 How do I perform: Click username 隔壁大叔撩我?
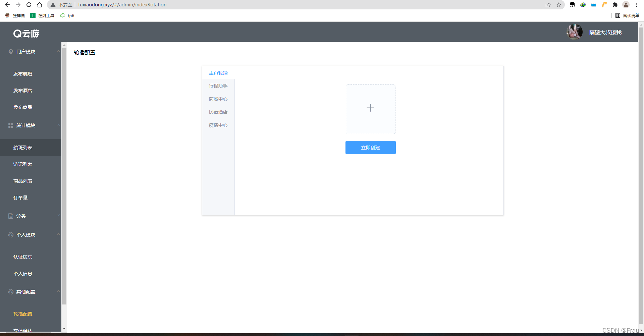[x=605, y=32]
